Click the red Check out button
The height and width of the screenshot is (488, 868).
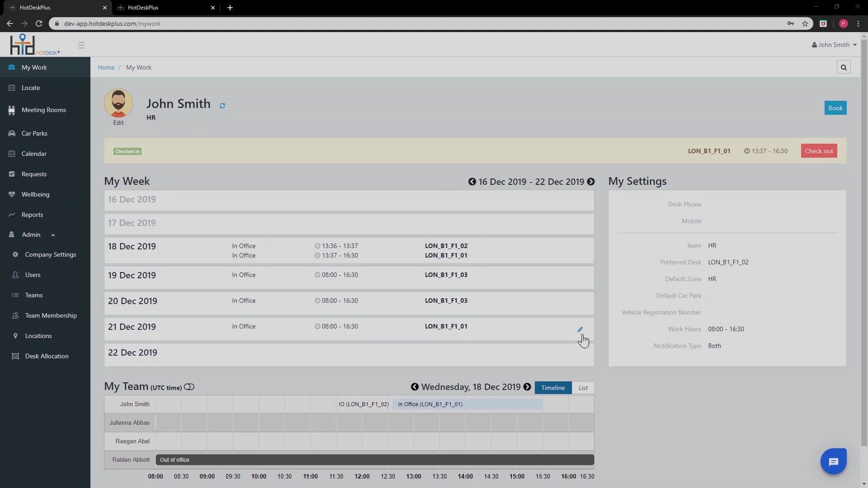click(x=819, y=151)
